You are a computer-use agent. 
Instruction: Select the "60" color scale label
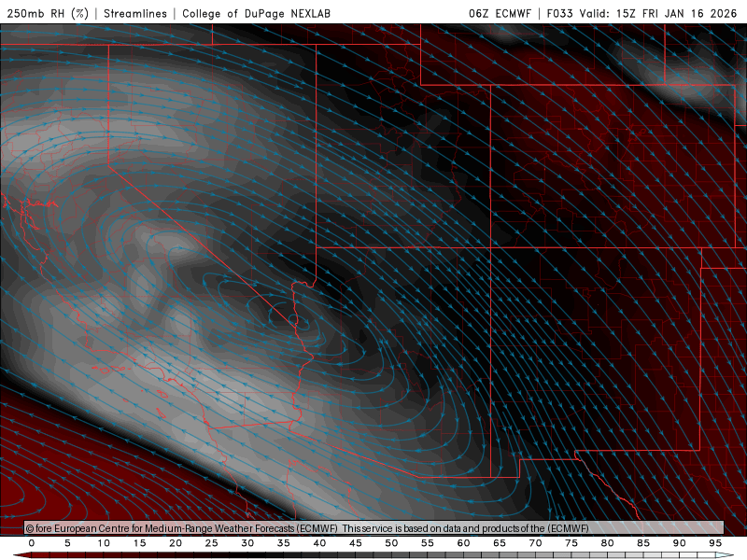[x=463, y=543]
